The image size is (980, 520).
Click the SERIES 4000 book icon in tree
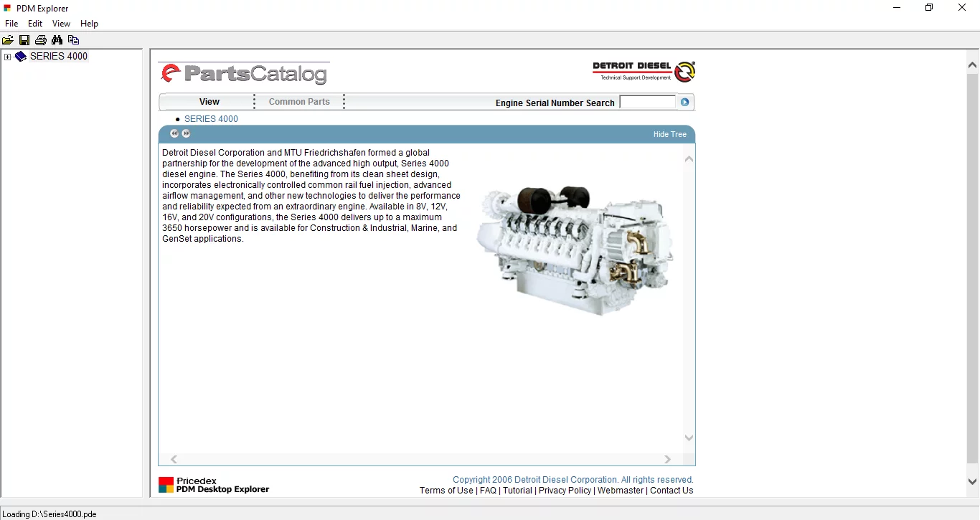coord(20,56)
